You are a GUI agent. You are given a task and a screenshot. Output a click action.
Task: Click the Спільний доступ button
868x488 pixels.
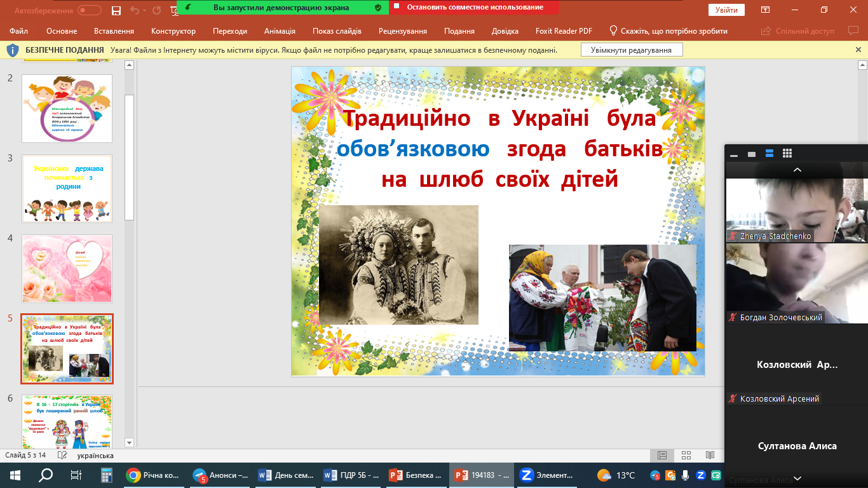click(797, 31)
